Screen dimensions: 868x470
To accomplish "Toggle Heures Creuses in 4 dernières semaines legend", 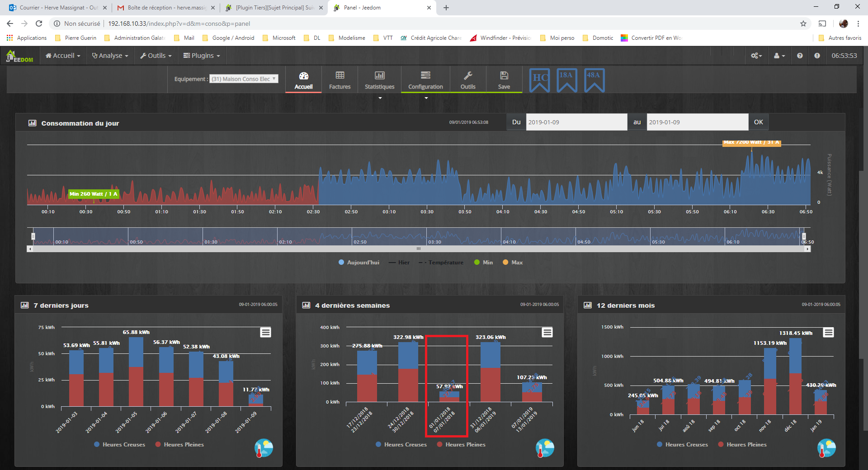I will (401, 445).
